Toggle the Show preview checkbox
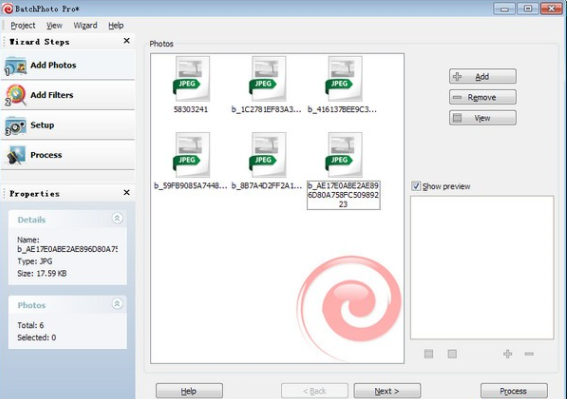Image resolution: width=568 pixels, height=399 pixels. coord(416,186)
